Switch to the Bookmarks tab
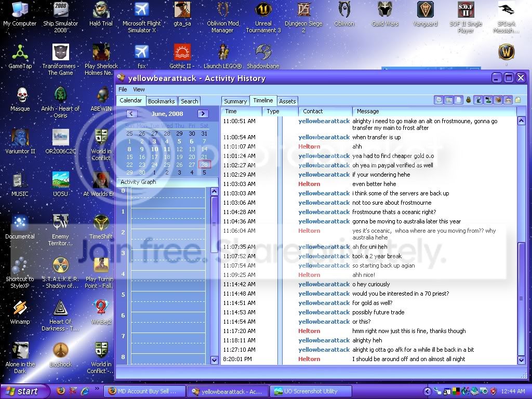 [162, 101]
